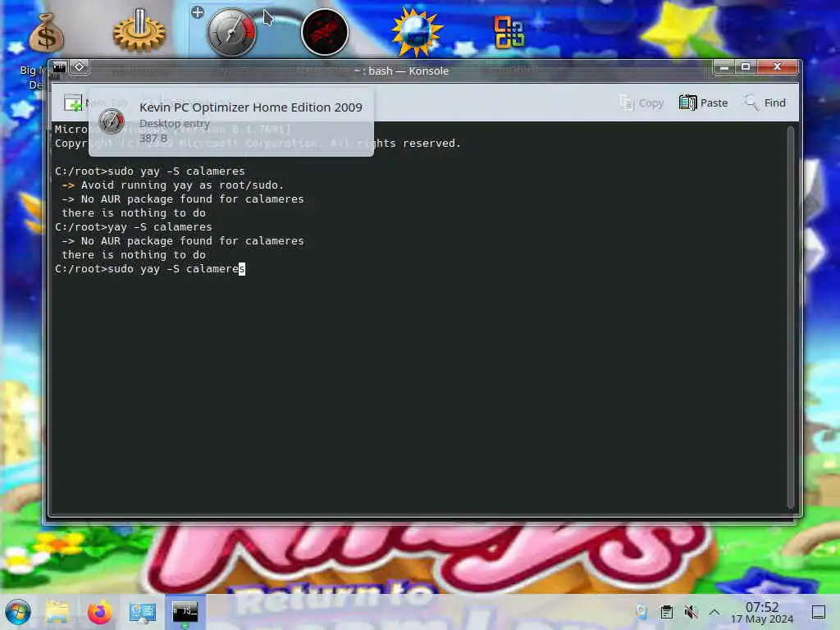Click the taskbar clock showing 07:52
840x630 pixels.
pyautogui.click(x=762, y=612)
